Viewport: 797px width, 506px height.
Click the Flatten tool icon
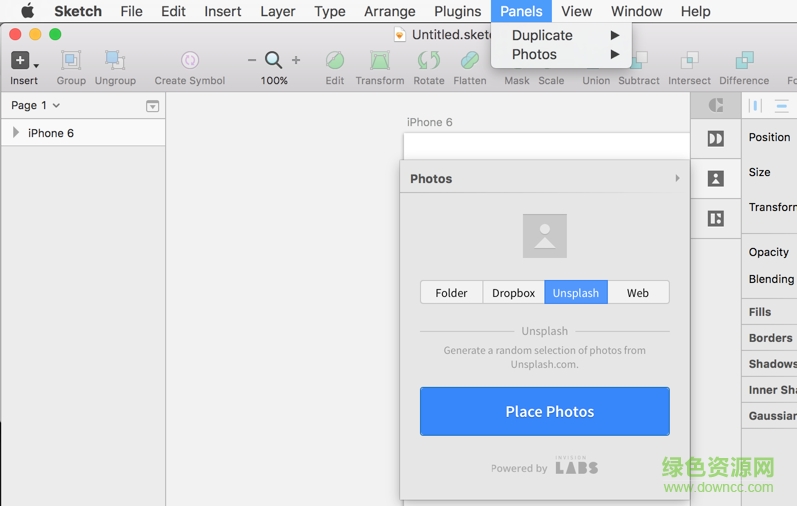point(470,60)
